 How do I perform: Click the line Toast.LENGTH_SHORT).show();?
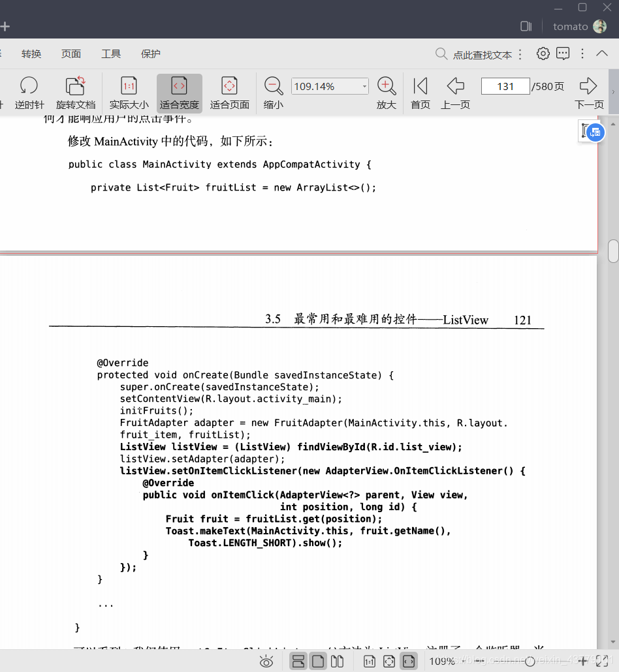pyautogui.click(x=265, y=543)
